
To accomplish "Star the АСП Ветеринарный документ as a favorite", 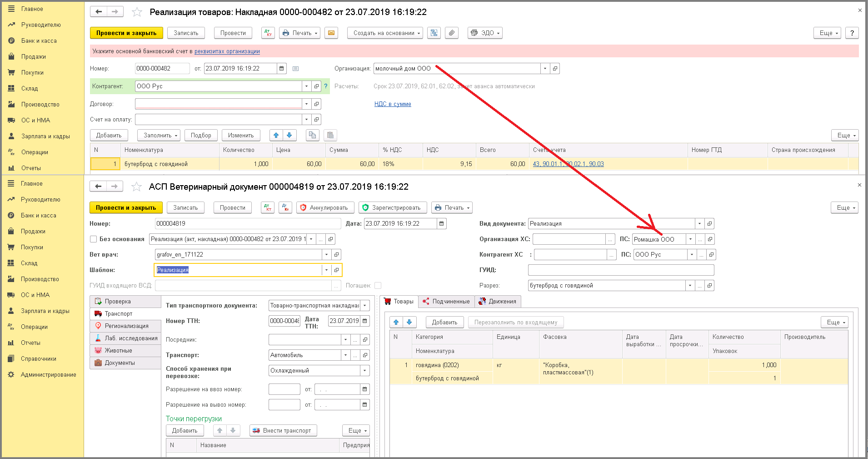I will 136,187.
